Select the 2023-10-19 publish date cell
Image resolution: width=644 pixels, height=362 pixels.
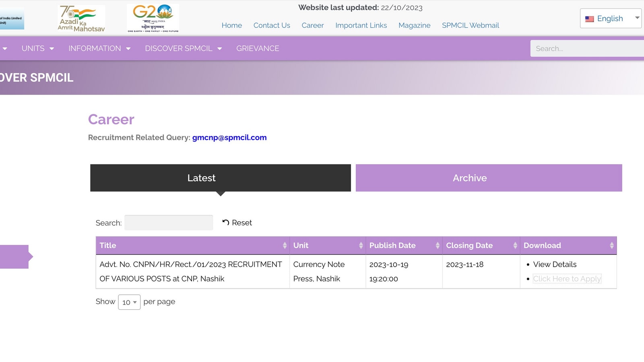[404, 271]
